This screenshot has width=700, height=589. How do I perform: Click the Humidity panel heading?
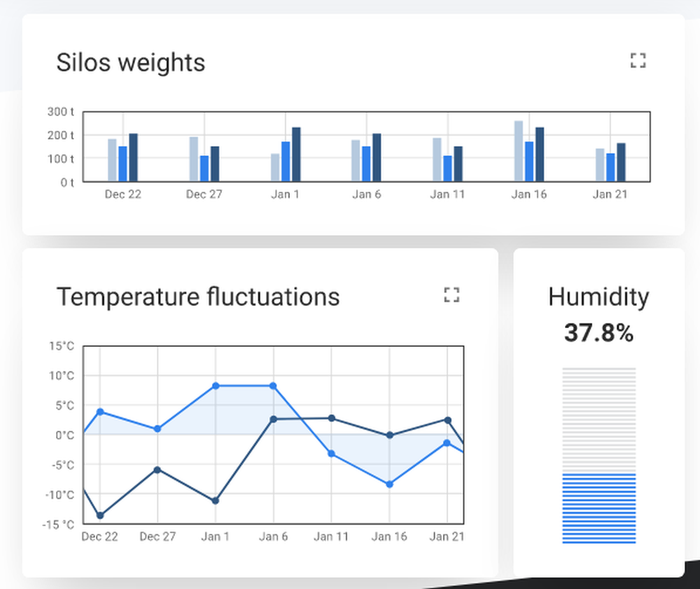coord(599,297)
